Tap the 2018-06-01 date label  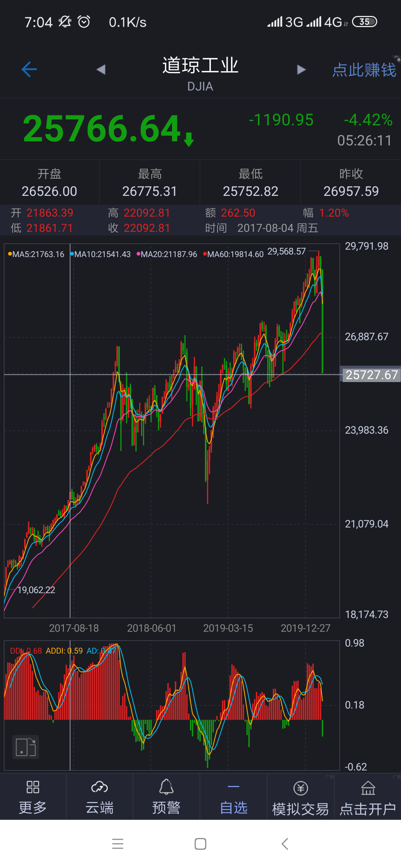151,628
